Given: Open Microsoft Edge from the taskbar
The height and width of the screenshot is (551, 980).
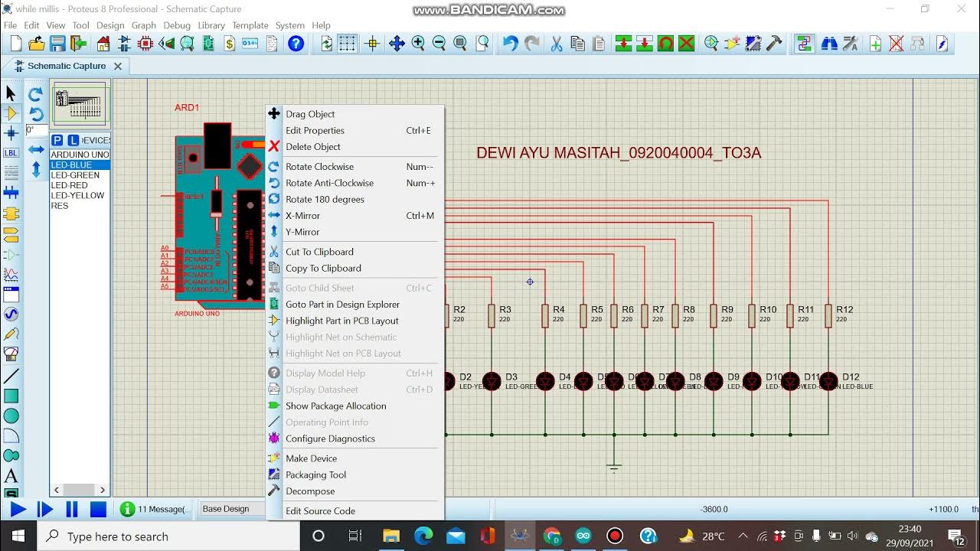Looking at the screenshot, I should (x=423, y=536).
